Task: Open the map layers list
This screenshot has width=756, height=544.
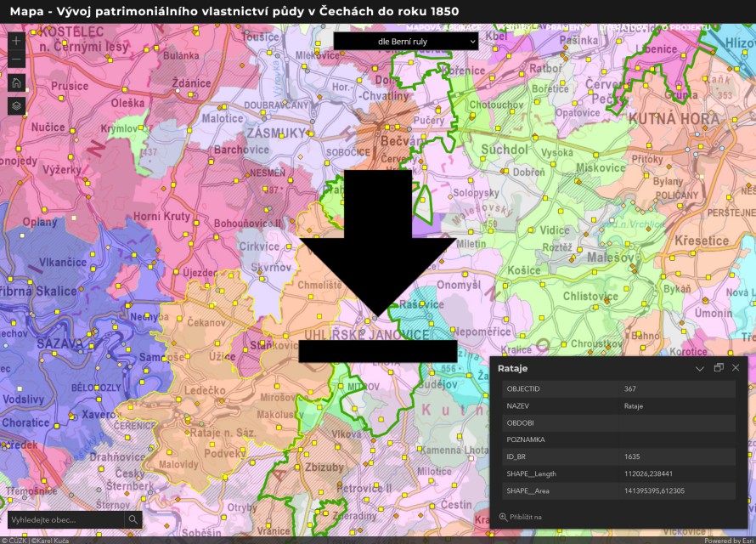Action: [x=16, y=106]
